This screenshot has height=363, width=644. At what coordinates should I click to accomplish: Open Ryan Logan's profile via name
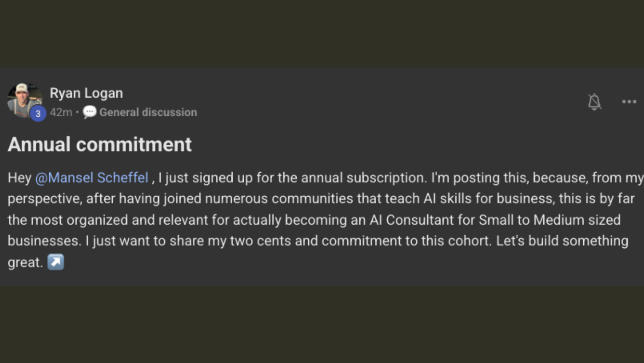[86, 93]
